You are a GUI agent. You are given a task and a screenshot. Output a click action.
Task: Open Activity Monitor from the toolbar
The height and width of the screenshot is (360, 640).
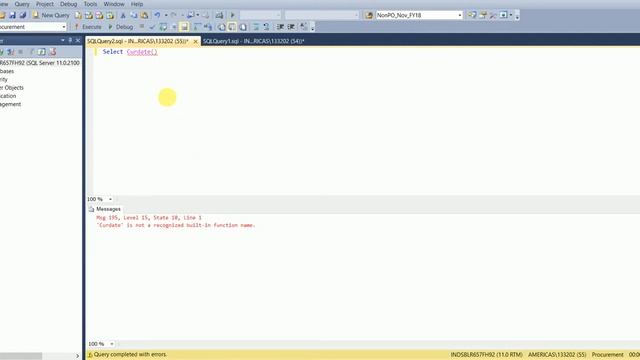pyautogui.click(x=220, y=15)
